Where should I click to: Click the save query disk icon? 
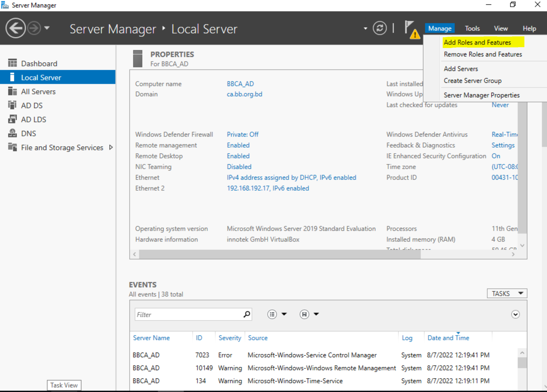pyautogui.click(x=304, y=314)
